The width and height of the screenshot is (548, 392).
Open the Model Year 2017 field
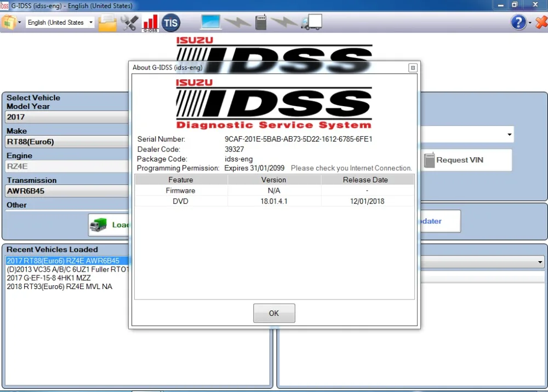67,117
